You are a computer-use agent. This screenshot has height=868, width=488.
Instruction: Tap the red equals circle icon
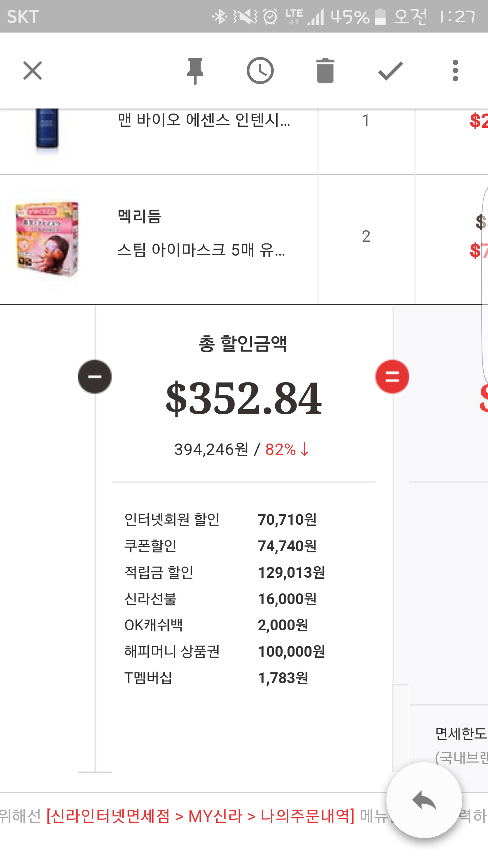(392, 376)
